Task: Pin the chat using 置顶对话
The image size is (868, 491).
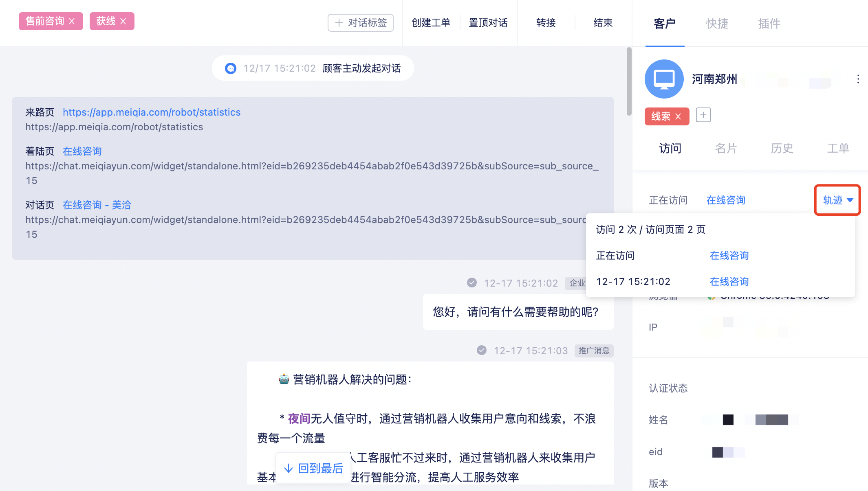Action: click(488, 23)
